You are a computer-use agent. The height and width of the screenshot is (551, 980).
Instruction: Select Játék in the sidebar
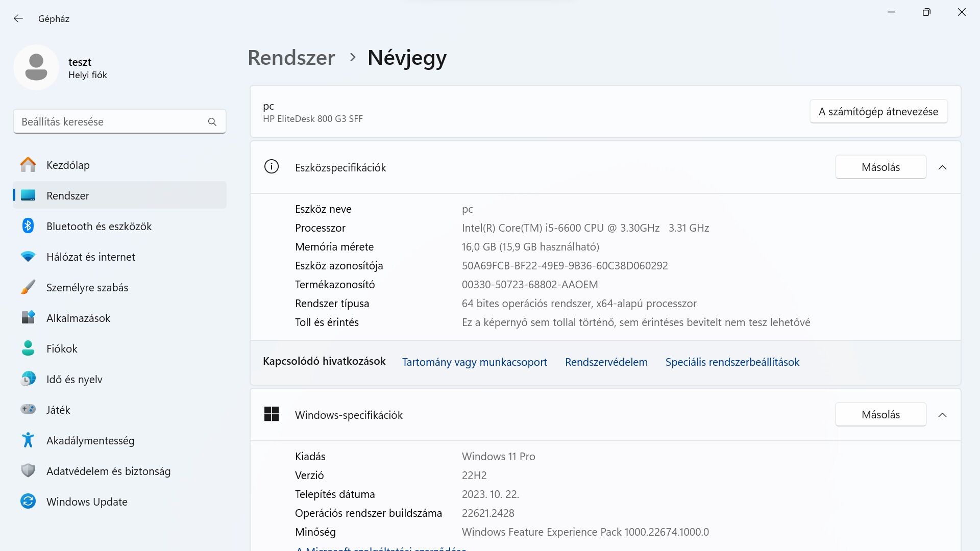point(119,410)
